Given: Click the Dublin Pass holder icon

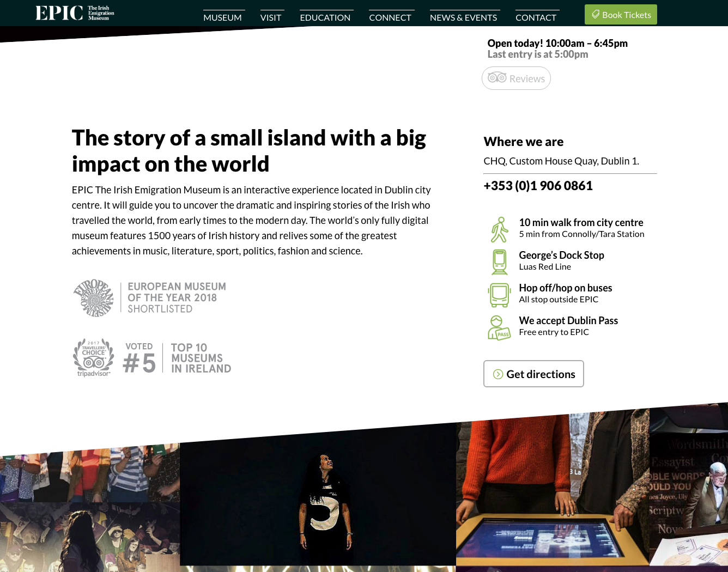Looking at the screenshot, I should (499, 327).
